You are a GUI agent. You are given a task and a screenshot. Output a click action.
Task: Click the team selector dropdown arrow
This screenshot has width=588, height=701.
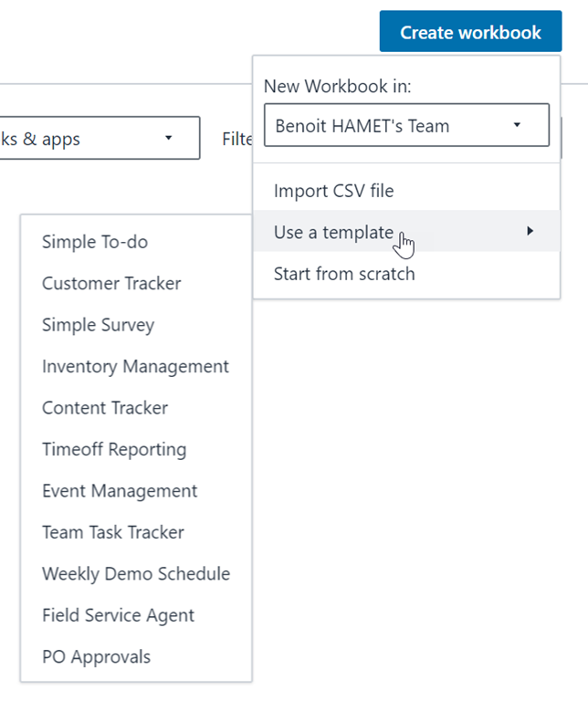[x=517, y=125]
